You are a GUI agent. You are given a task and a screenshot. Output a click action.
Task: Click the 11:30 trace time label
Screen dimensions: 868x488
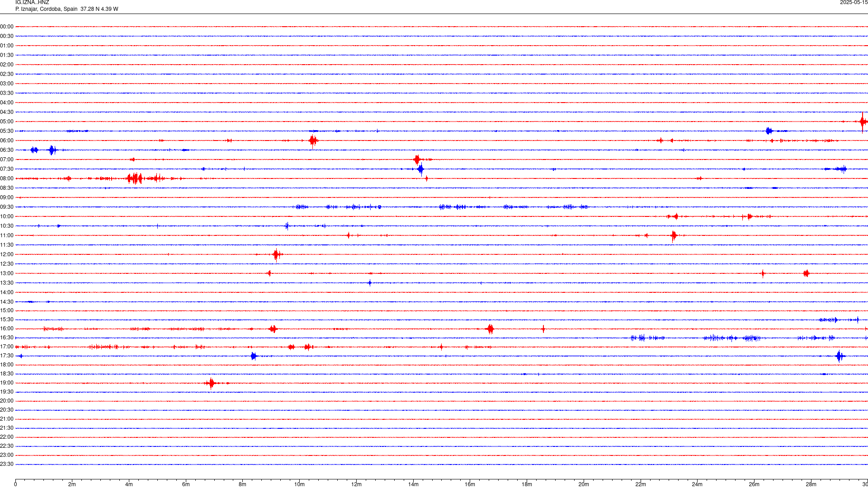(x=7, y=245)
